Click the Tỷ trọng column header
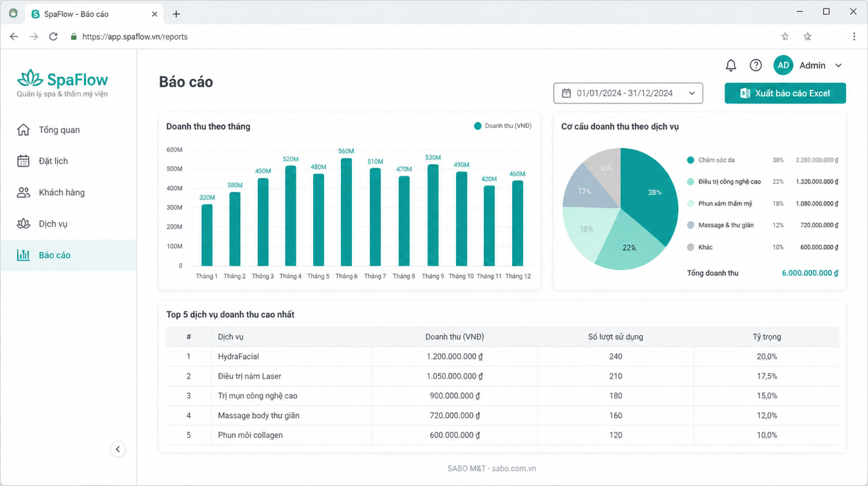The image size is (868, 486). [767, 337]
